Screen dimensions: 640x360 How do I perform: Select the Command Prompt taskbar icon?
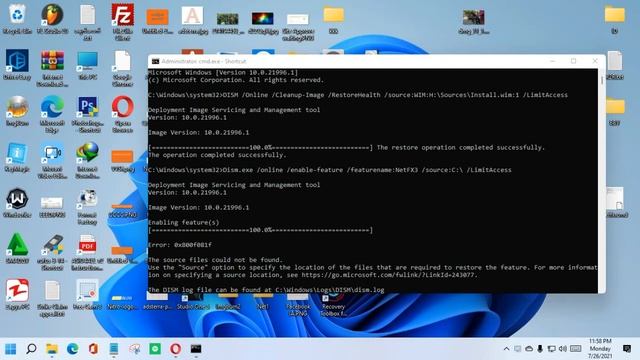(x=196, y=349)
